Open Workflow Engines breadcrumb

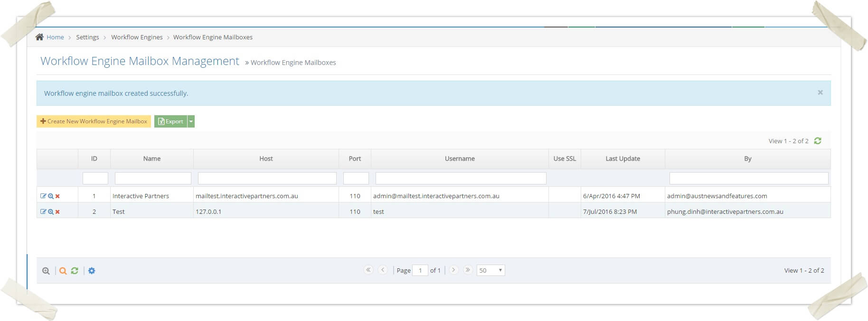click(137, 37)
